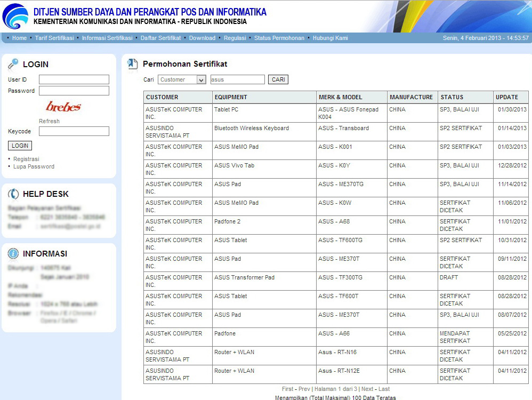The image size is (532, 400).
Task: Click the CUSTOMER column header
Action: click(x=178, y=97)
